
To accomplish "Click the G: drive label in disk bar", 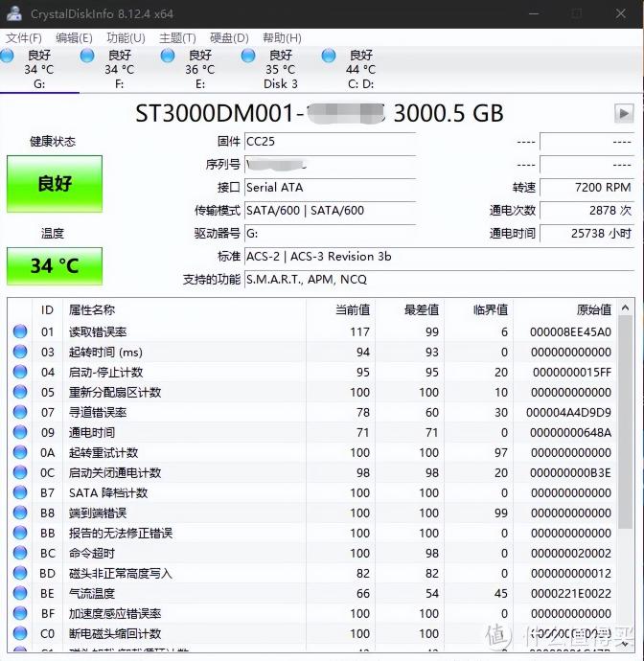I will [39, 84].
